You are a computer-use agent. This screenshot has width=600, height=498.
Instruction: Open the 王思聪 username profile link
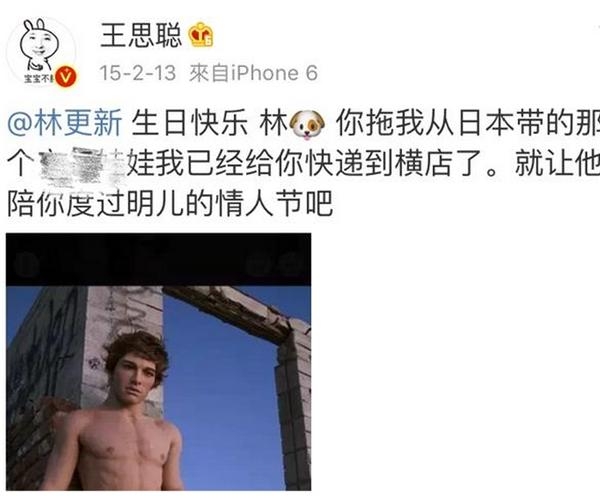click(x=141, y=35)
